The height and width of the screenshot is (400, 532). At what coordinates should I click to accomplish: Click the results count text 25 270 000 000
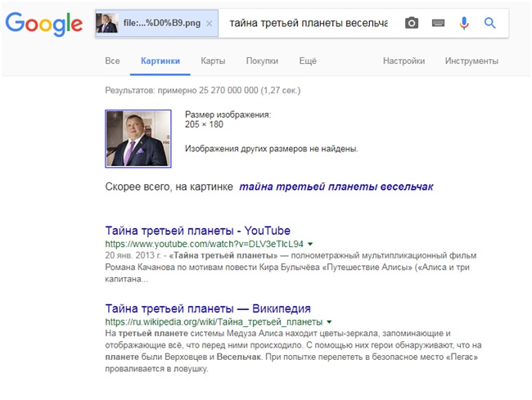pyautogui.click(x=202, y=91)
